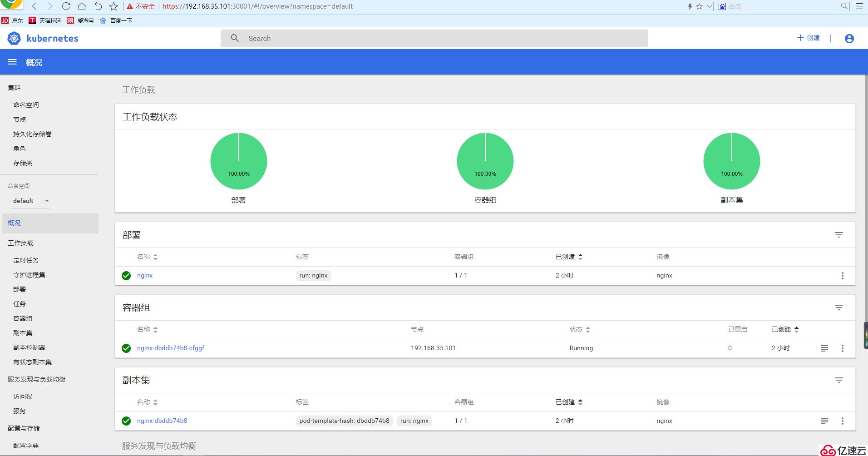This screenshot has width=868, height=456.
Task: Select 节点 in sidebar
Action: pos(20,119)
